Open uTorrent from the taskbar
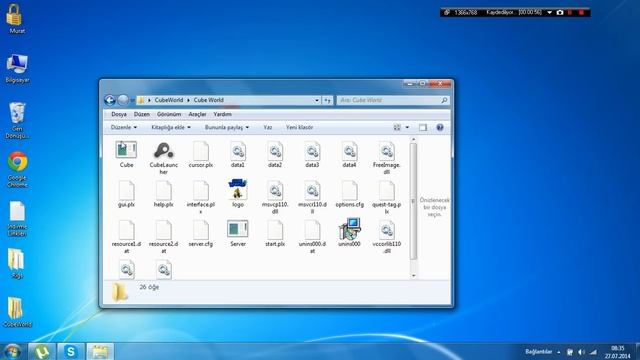640x360 pixels. [42, 351]
